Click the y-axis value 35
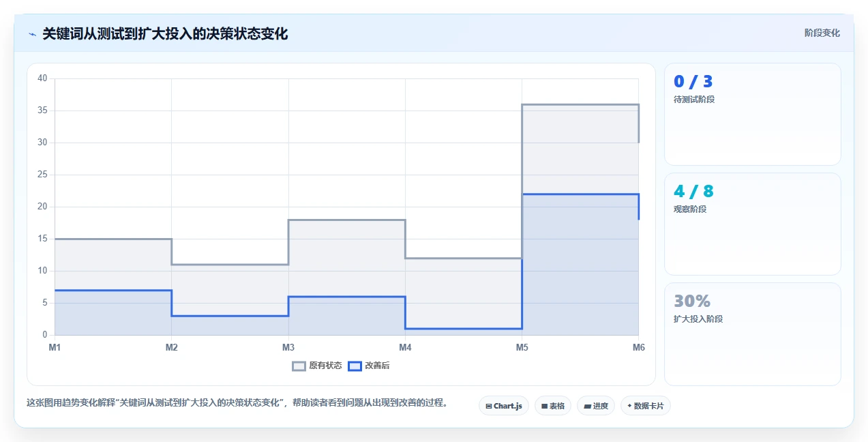Viewport: 868px width, 442px height. [x=42, y=110]
